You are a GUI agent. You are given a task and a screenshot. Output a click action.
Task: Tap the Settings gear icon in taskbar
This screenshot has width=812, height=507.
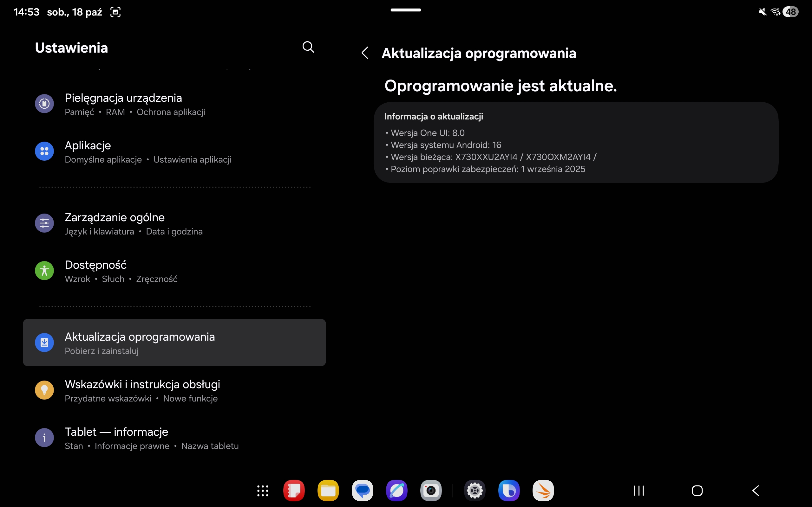click(x=475, y=491)
